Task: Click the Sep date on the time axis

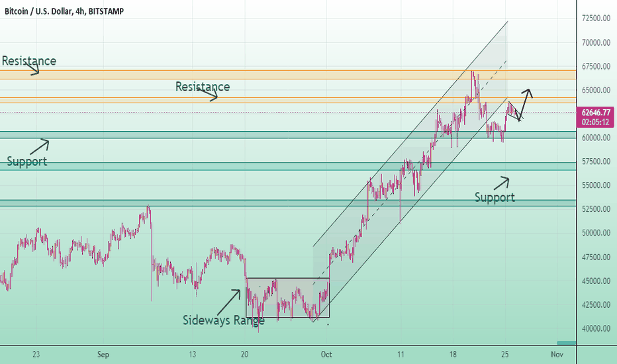Action: click(x=103, y=355)
